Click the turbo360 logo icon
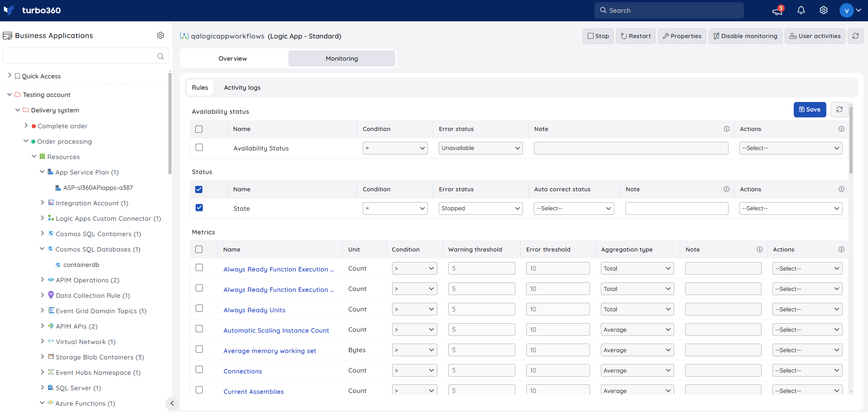The height and width of the screenshot is (412, 868). click(x=9, y=10)
